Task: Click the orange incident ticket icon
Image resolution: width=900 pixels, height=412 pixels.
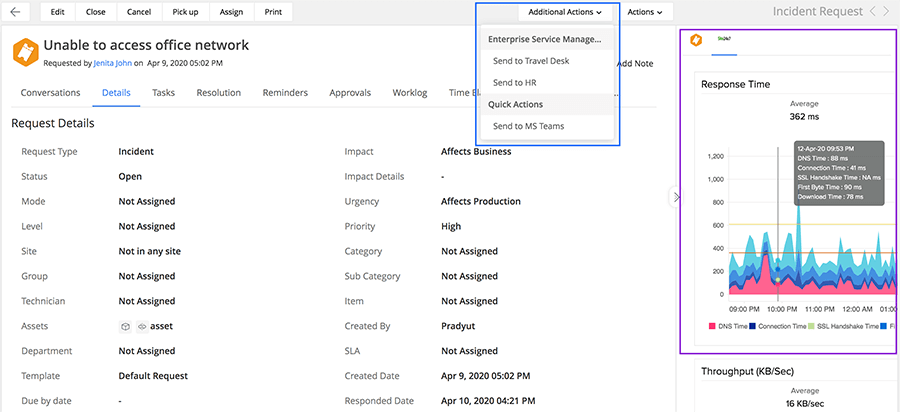Action: [x=25, y=51]
